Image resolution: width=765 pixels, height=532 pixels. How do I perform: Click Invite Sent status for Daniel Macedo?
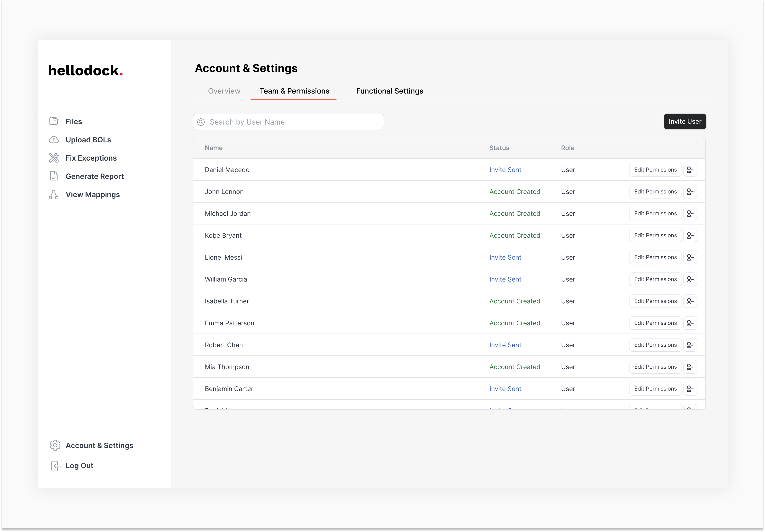(505, 170)
